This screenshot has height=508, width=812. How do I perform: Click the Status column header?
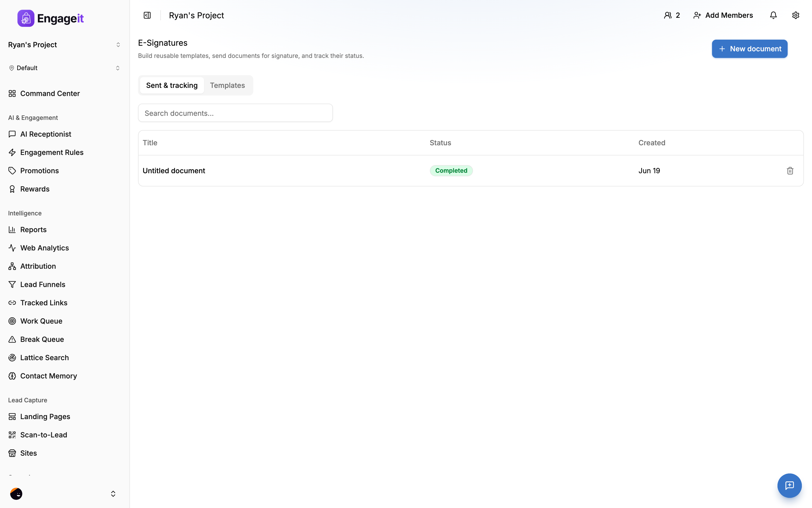pos(440,143)
